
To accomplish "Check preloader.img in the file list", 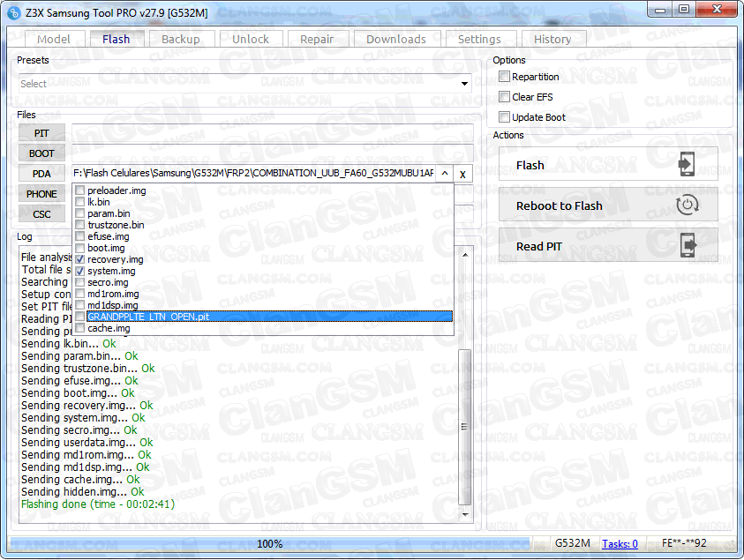I will click(x=79, y=190).
